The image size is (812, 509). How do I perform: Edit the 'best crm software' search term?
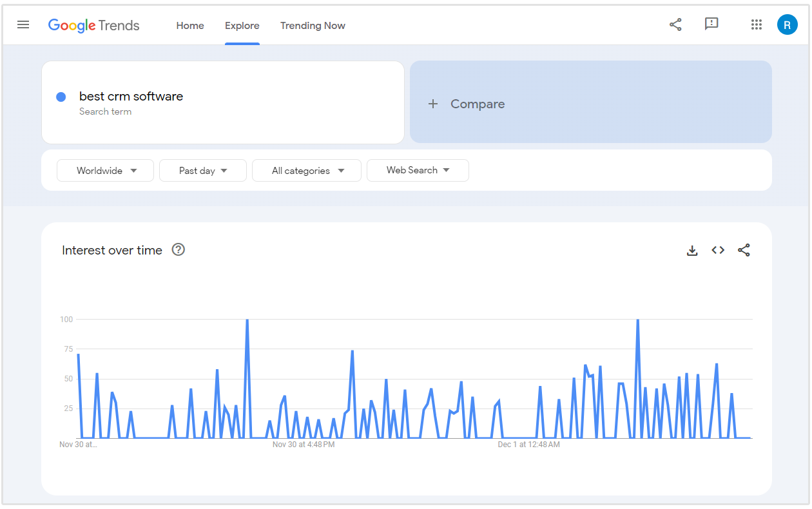pos(131,97)
